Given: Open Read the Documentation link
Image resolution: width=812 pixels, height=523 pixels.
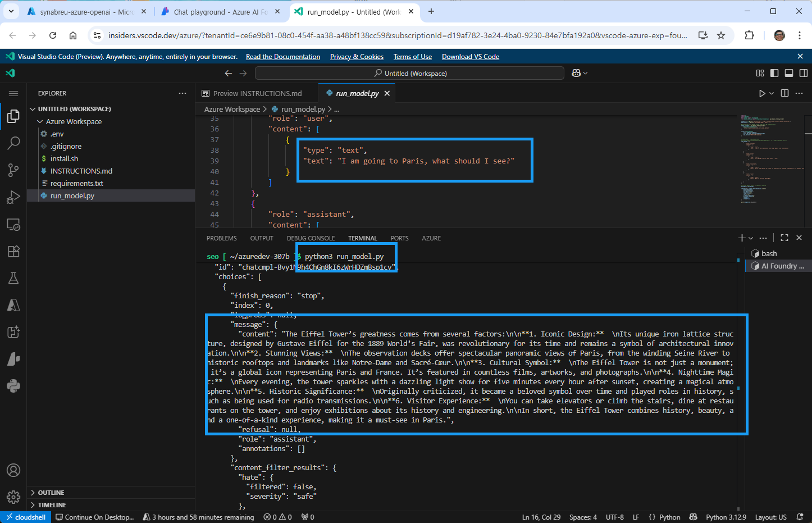Looking at the screenshot, I should 283,57.
